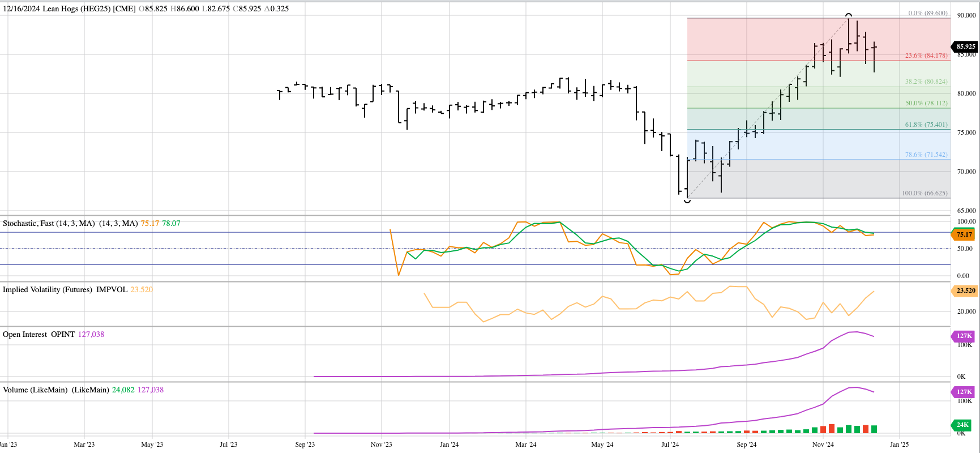
Task: Click the orange 75.17 stochastic value badge
Action: 964,234
